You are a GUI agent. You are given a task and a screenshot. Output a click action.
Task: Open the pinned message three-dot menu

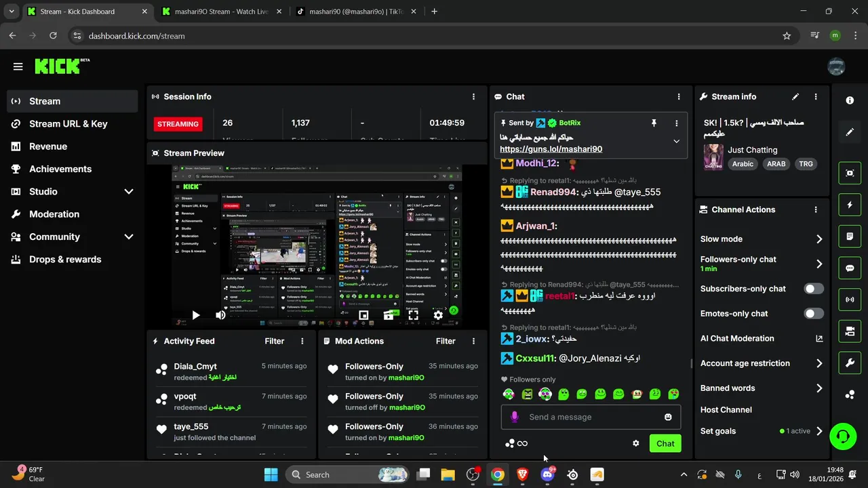coord(676,123)
